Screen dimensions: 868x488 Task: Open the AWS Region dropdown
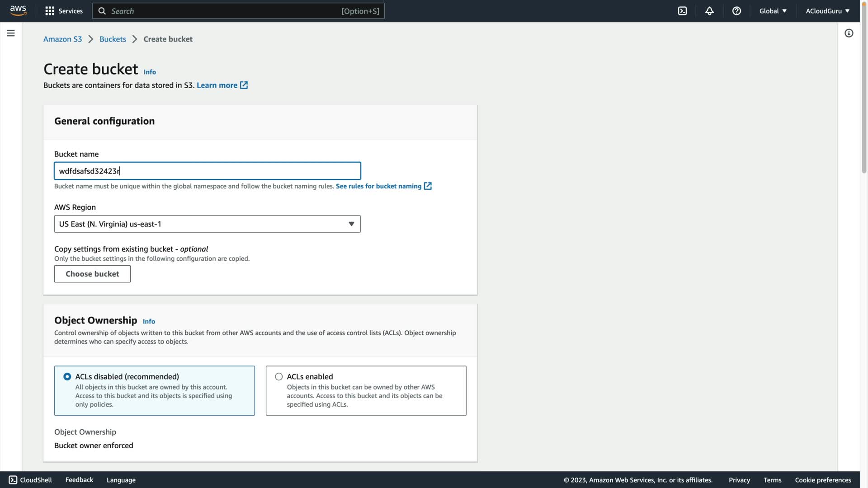(x=207, y=224)
